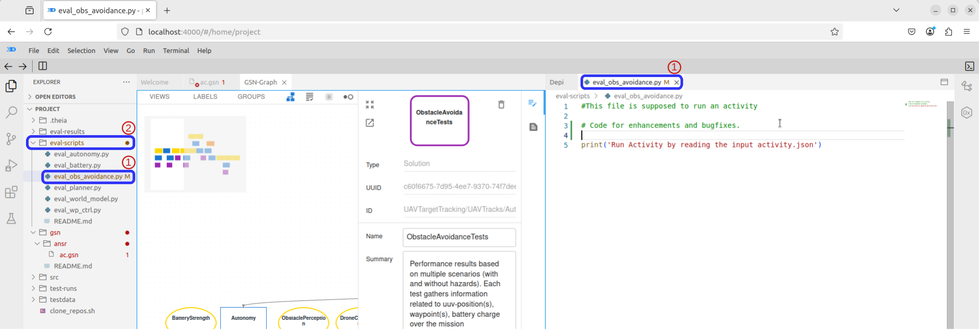The width and height of the screenshot is (980, 330).
Task: Open Explorer more actions ellipsis
Action: [x=127, y=82]
